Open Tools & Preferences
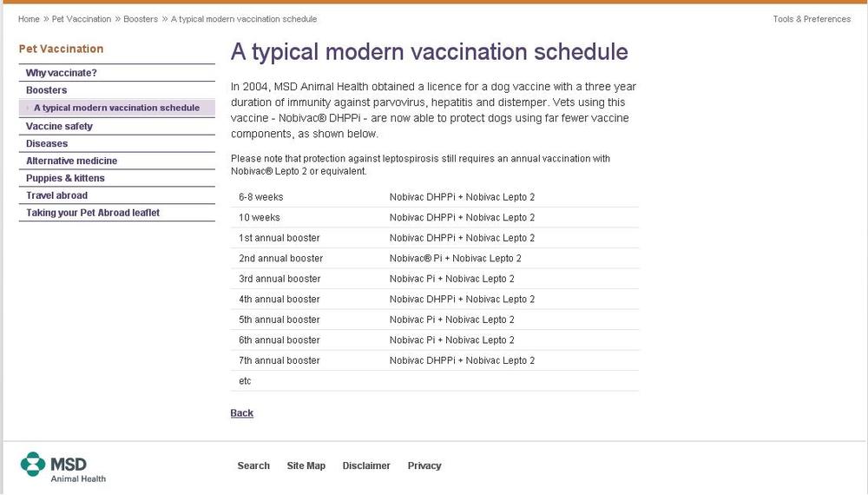This screenshot has height=495, width=868. point(812,19)
